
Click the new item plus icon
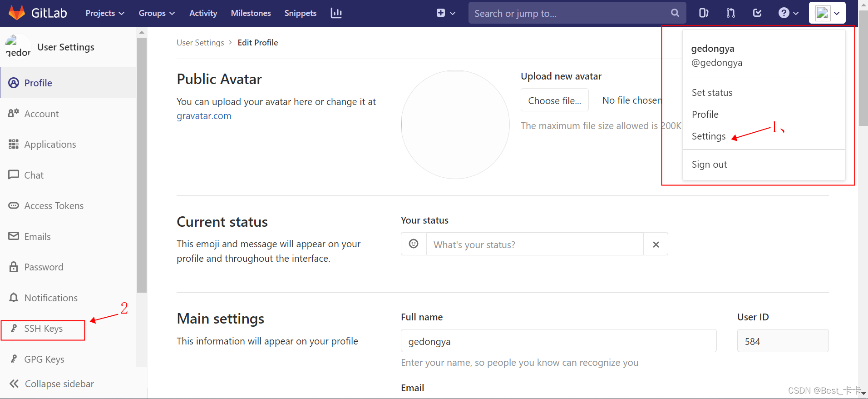440,13
